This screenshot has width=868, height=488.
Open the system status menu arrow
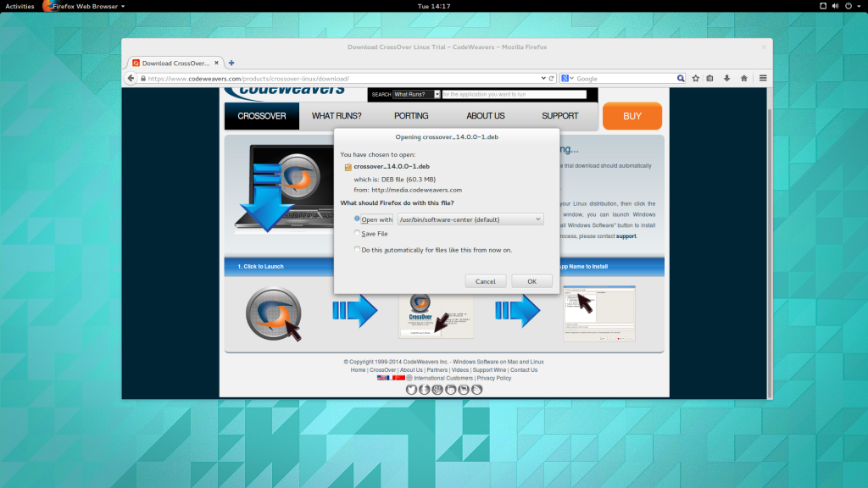coord(860,6)
